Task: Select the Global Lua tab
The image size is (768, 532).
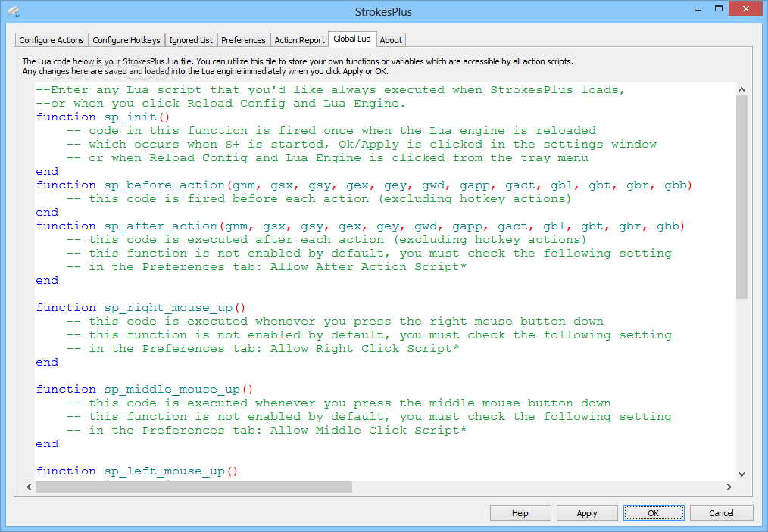Action: pyautogui.click(x=352, y=39)
